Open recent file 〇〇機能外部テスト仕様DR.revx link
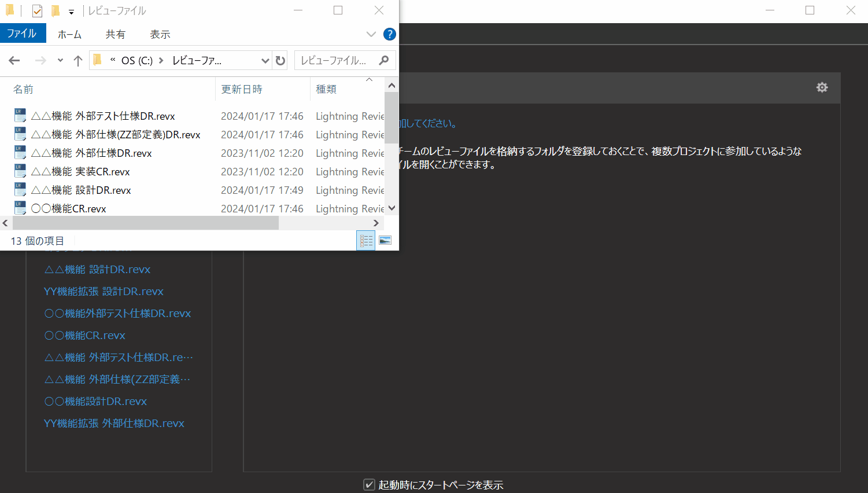 point(117,314)
